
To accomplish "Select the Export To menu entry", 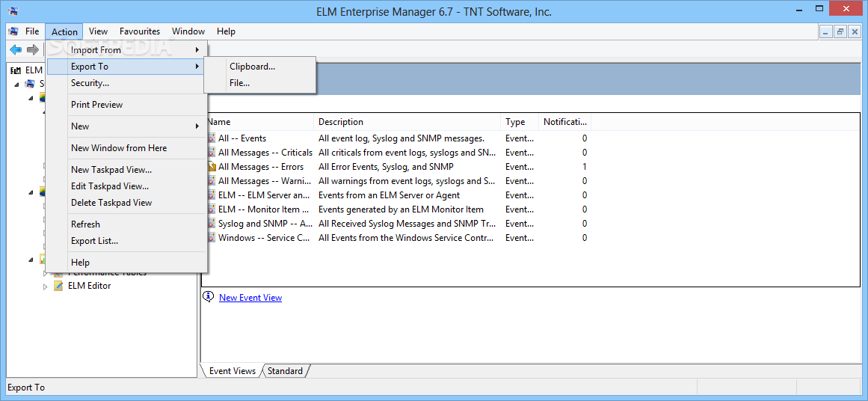I will click(x=127, y=67).
